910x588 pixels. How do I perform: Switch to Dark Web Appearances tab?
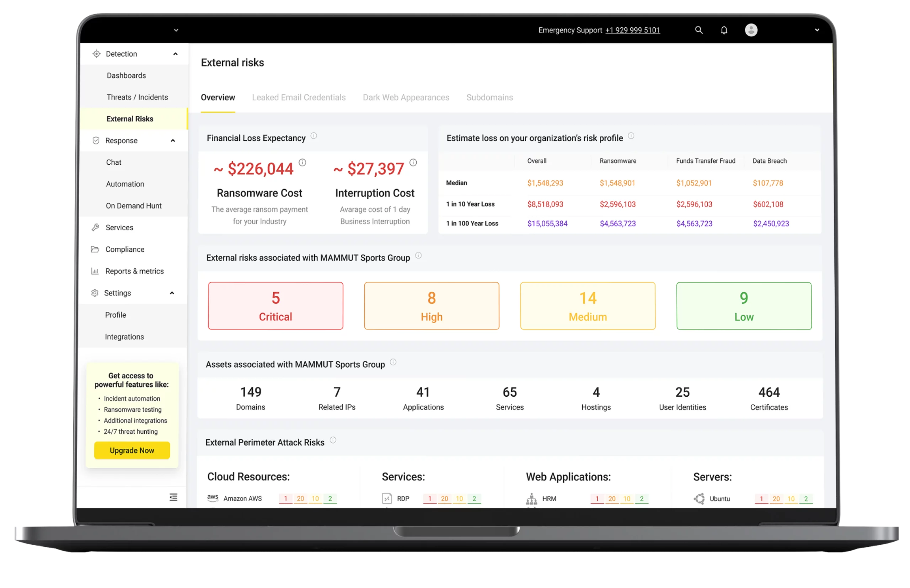406,97
